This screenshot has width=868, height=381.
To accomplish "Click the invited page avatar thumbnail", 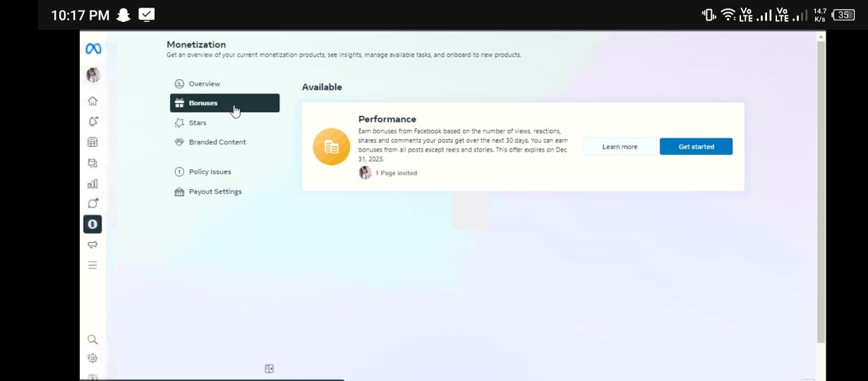I will click(365, 173).
